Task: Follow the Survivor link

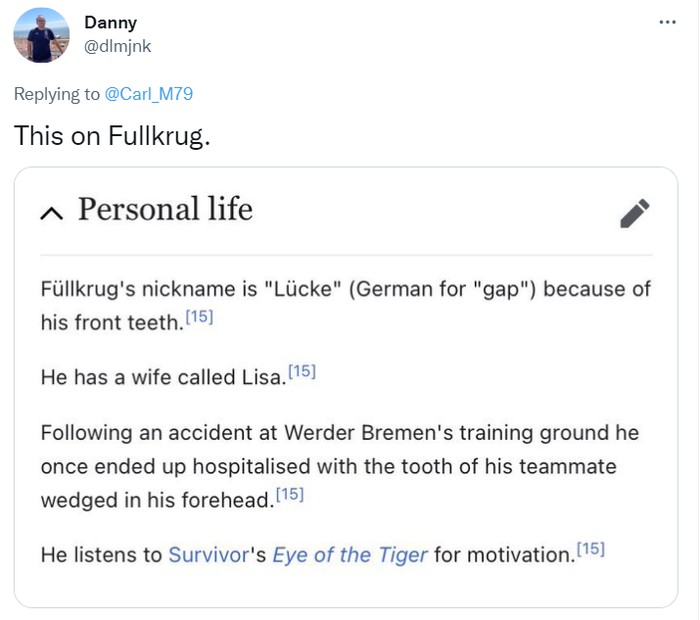Action: tap(206, 554)
